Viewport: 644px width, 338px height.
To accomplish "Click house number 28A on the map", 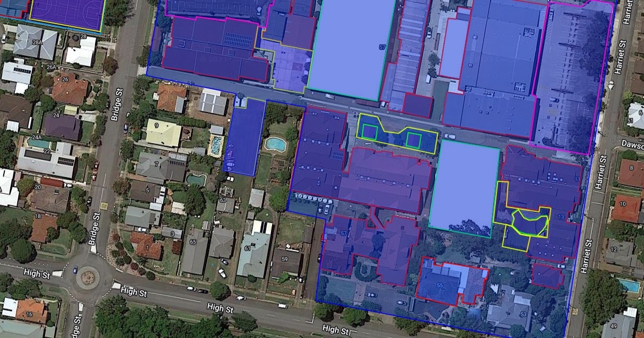I will [x=37, y=42].
